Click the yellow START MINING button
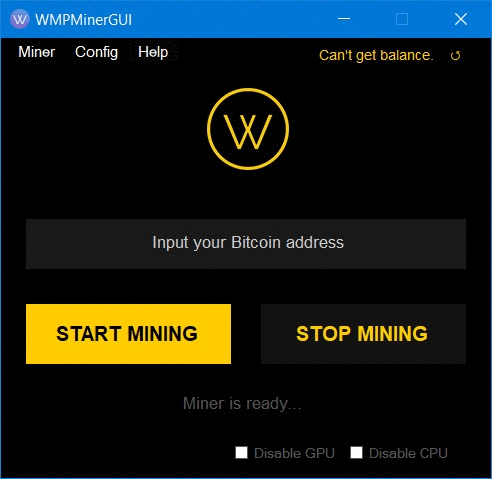Image resolution: width=492 pixels, height=479 pixels. [128, 334]
